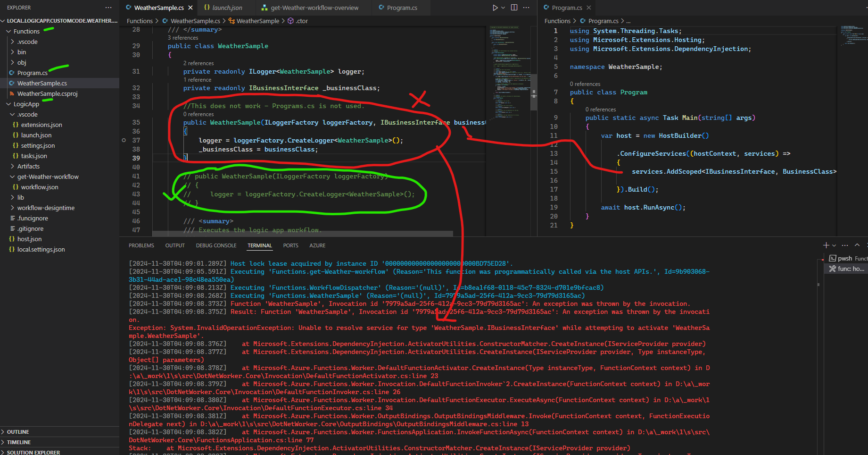The height and width of the screenshot is (455, 868).
Task: Collapse the Functions folder in Explorer
Action: (x=26, y=31)
